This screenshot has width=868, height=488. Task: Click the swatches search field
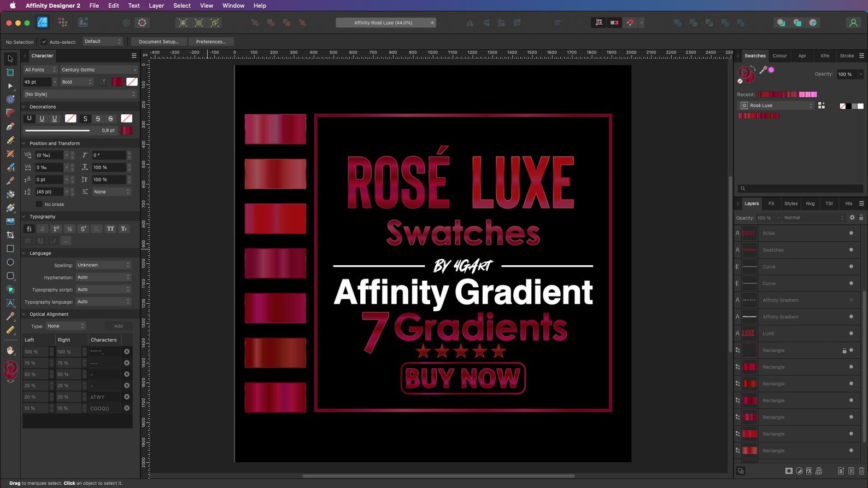tap(800, 189)
